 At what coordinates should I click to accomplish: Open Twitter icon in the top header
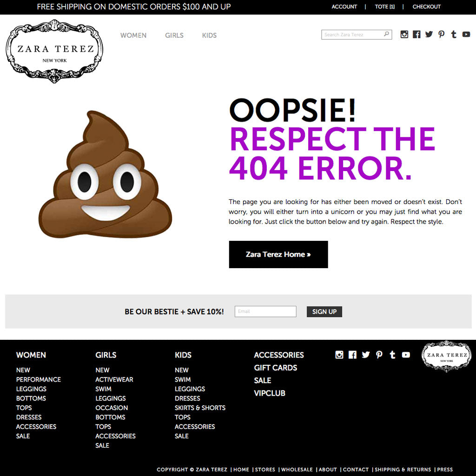click(429, 34)
